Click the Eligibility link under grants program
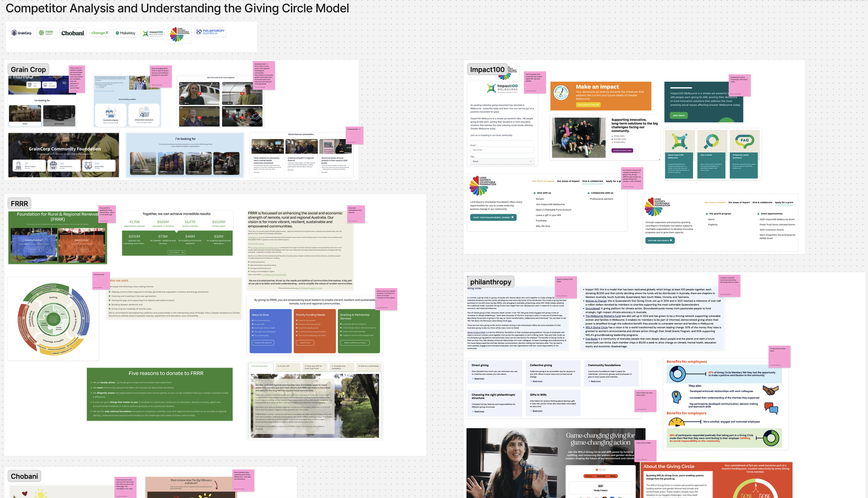Screen dimensions: 868x498 pos(713,224)
